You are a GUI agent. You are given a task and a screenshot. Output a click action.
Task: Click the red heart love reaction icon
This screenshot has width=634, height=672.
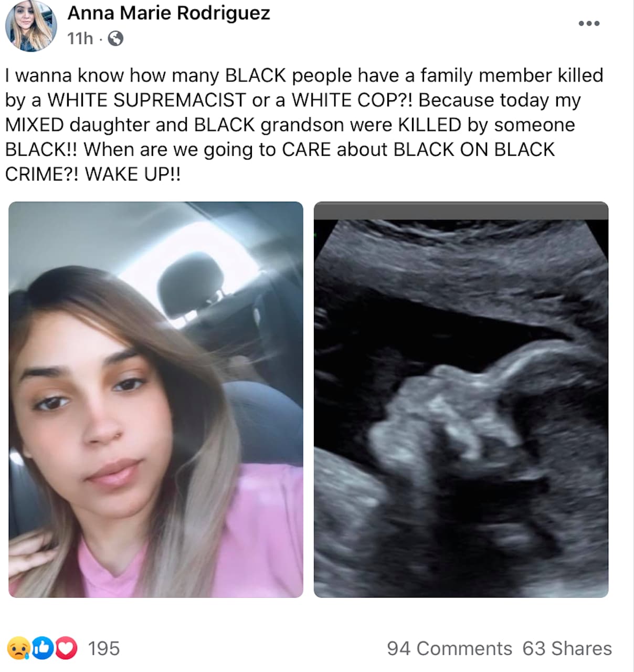point(66,648)
